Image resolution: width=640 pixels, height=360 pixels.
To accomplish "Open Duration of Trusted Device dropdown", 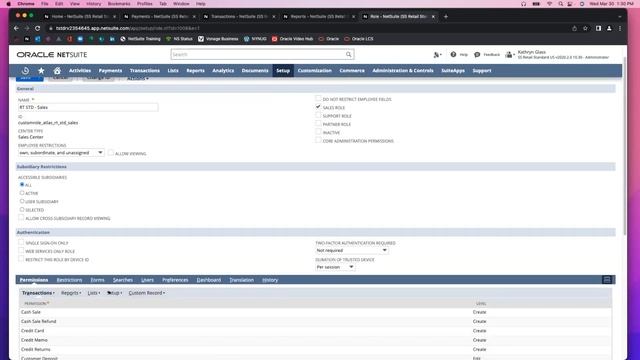I will 335,267.
